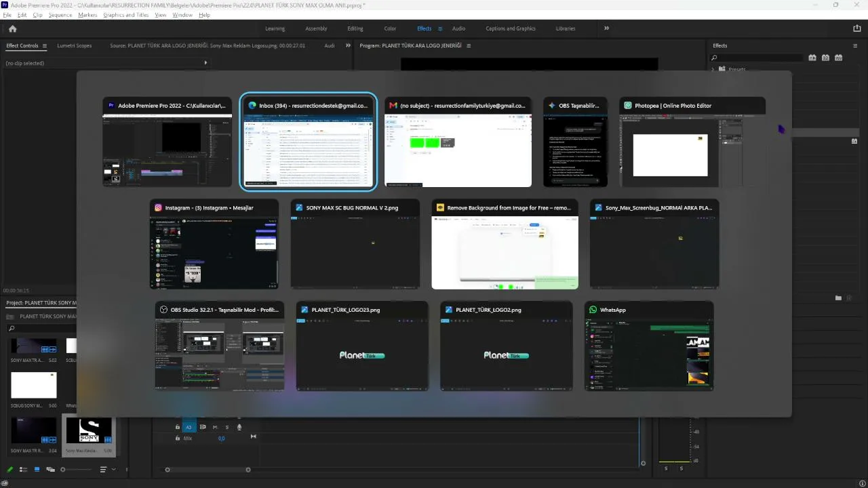This screenshot has height=488, width=868.
Task: Solo the right audio meter channel
Action: click(682, 468)
